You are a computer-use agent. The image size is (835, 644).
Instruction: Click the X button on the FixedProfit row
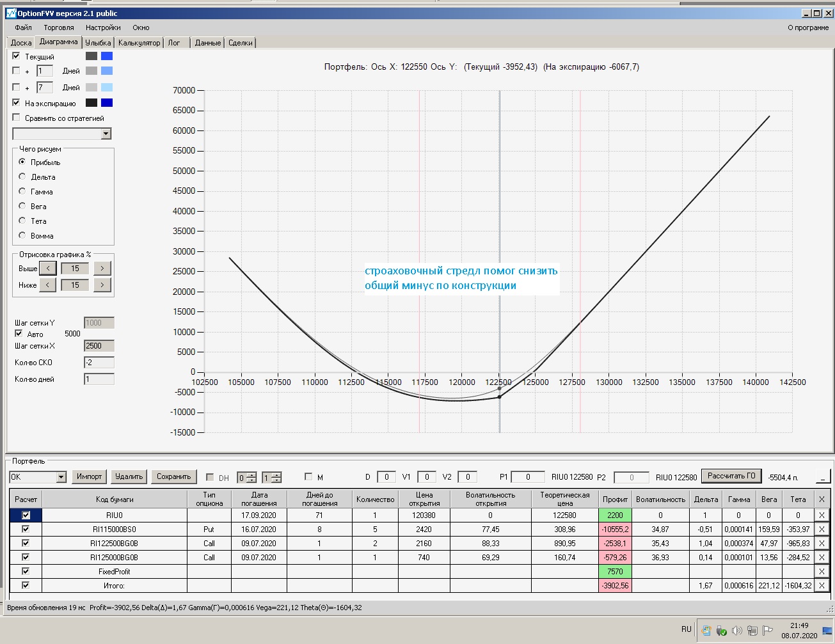822,572
